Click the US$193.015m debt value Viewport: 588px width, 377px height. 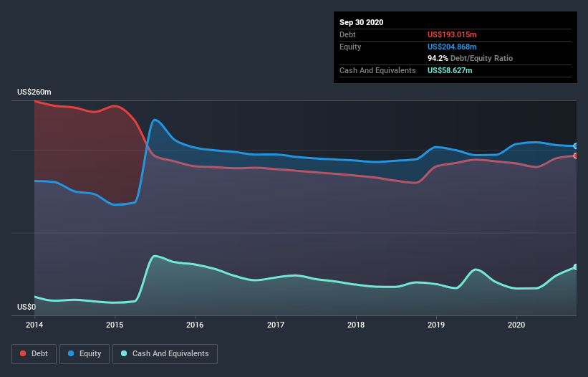click(452, 34)
